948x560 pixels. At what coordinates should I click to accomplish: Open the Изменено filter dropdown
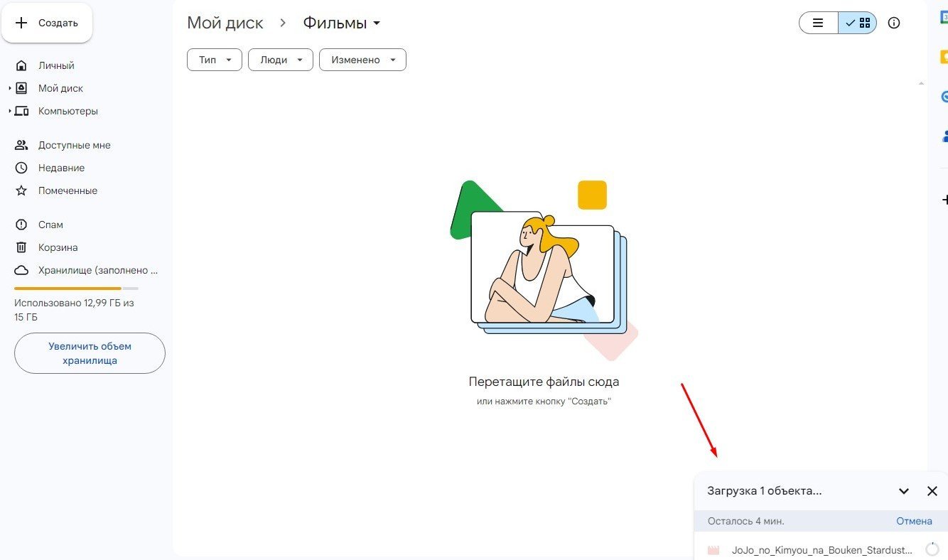(x=362, y=60)
